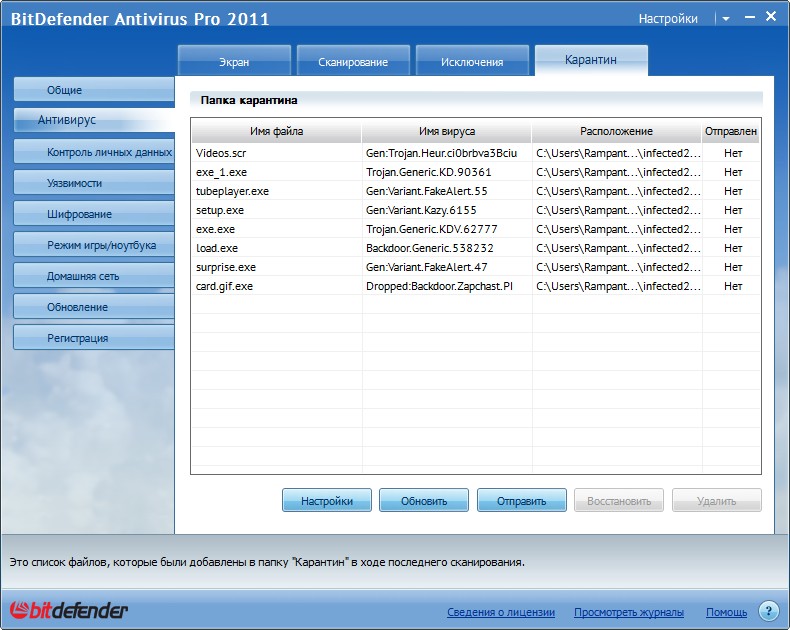
Task: Select the Карантин tab
Action: point(591,60)
